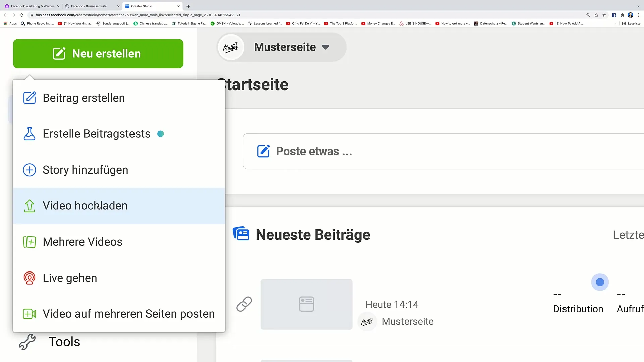Open the Apps bookmarks shortcut
Screen dimensions: 644x362
(10, 24)
